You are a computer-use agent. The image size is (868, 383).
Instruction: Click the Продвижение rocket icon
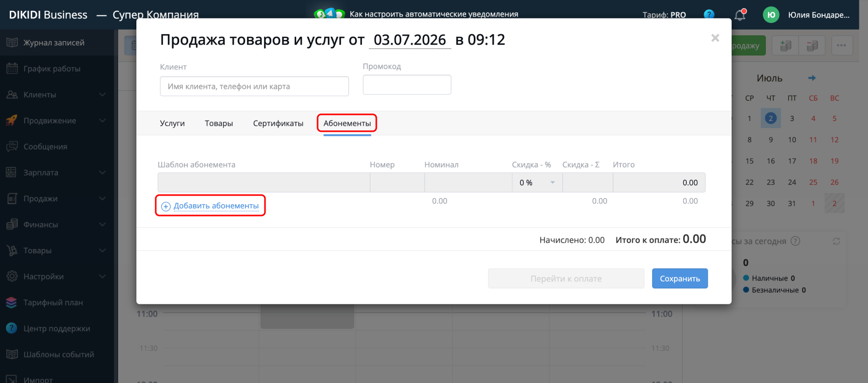(12, 121)
